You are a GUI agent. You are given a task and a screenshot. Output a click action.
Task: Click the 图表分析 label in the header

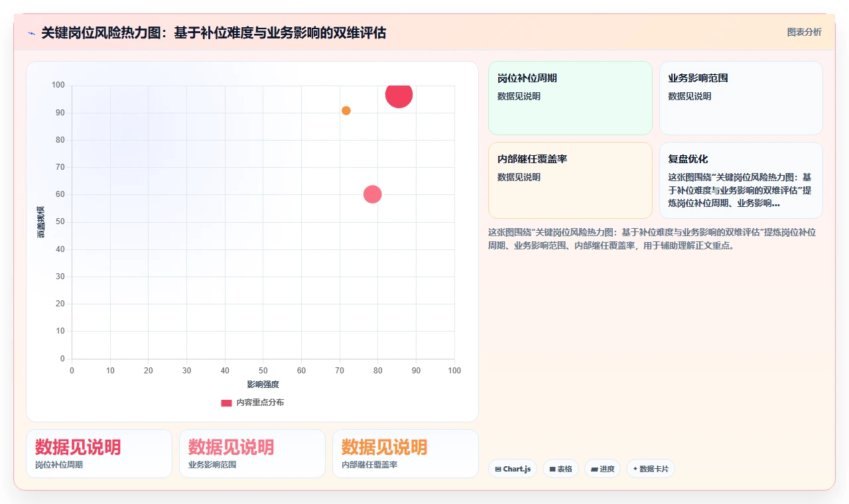804,32
